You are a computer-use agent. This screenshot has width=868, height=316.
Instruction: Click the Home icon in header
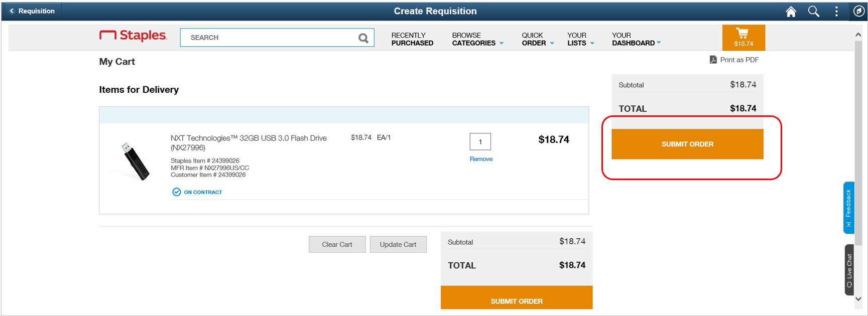coord(791,12)
